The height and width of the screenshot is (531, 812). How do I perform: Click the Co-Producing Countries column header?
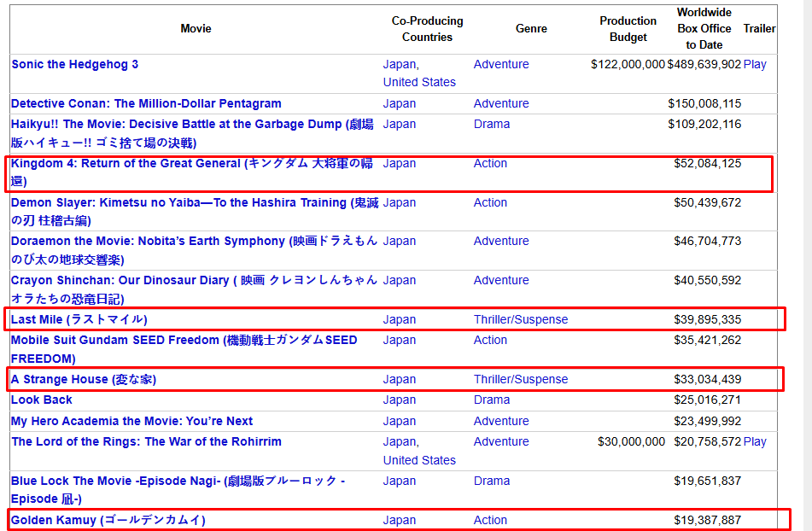(427, 29)
